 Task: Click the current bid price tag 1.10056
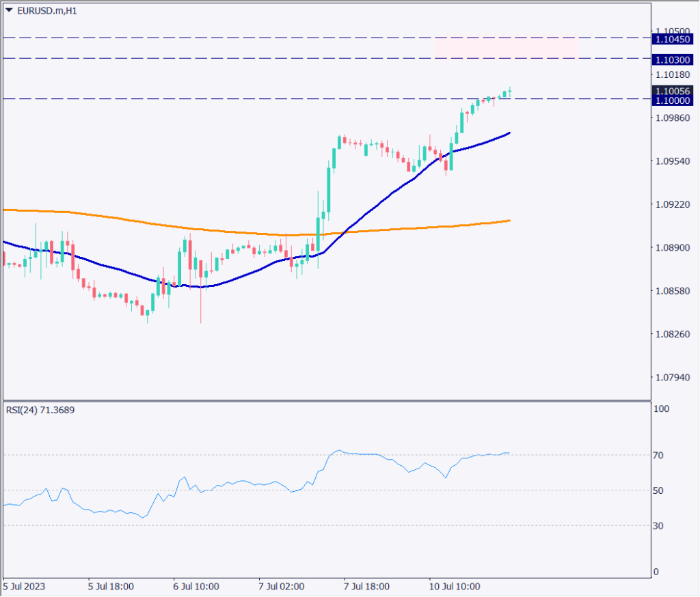point(673,89)
